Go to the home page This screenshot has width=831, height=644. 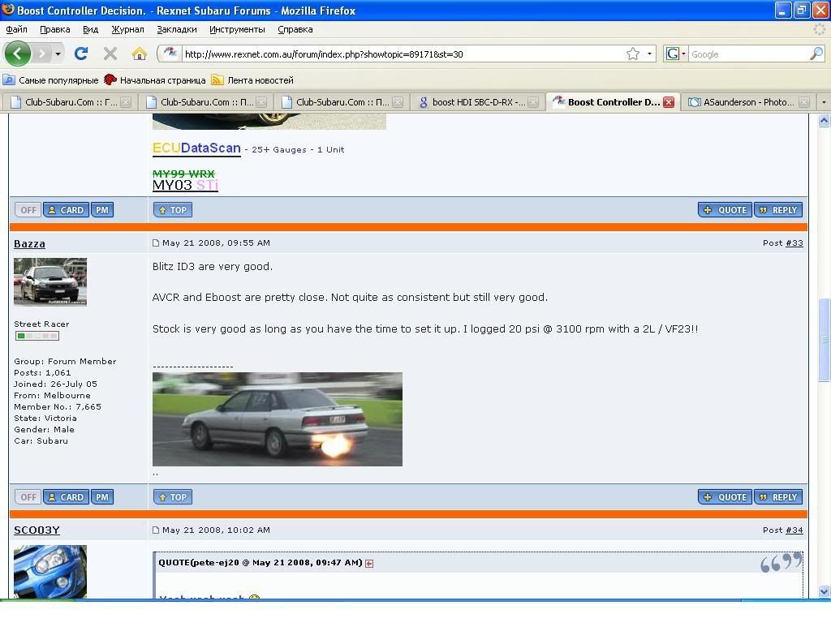(x=140, y=54)
